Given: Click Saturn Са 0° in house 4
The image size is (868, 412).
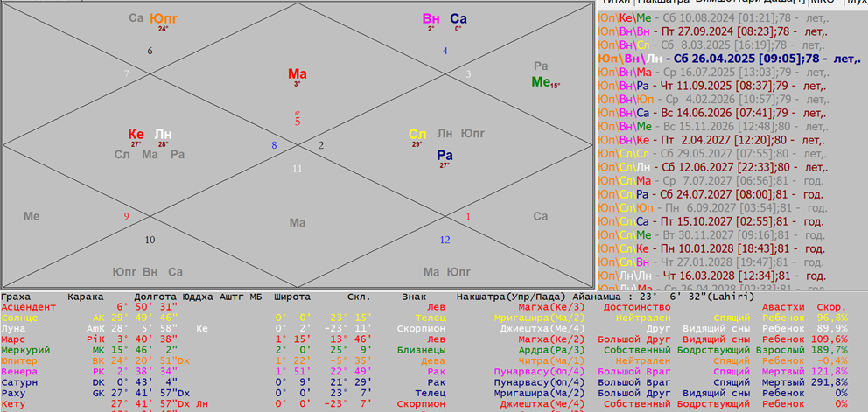Looking at the screenshot, I should [x=458, y=21].
